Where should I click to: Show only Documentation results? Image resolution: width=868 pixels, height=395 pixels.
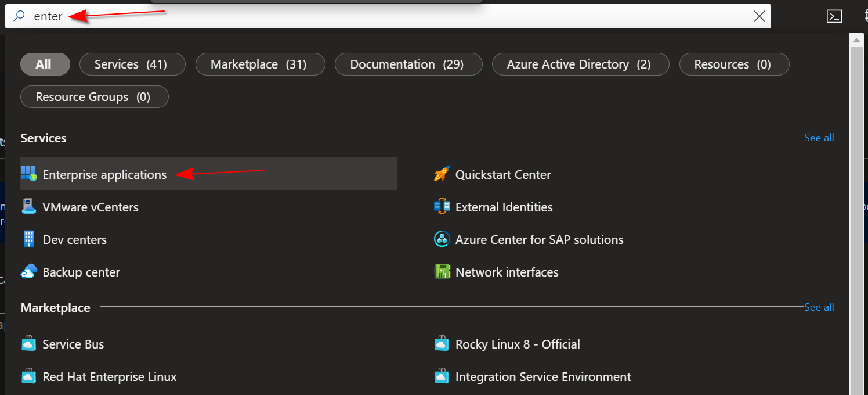[408, 64]
